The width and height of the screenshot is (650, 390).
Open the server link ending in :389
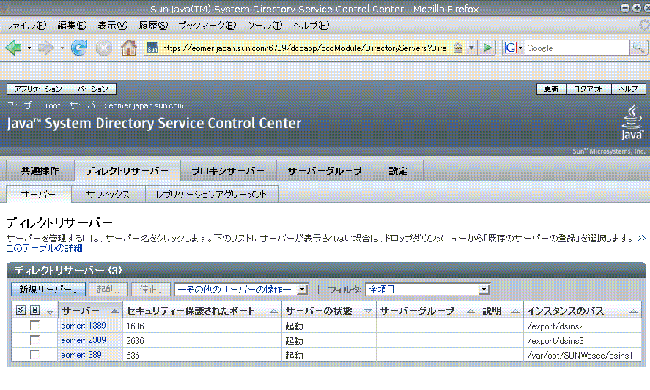[81, 355]
